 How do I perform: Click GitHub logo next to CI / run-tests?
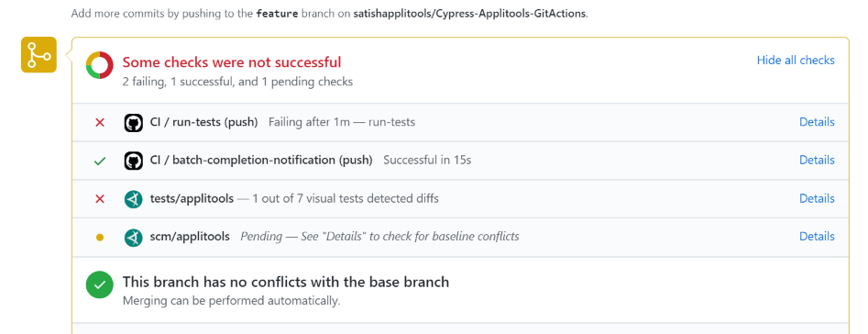tap(134, 122)
